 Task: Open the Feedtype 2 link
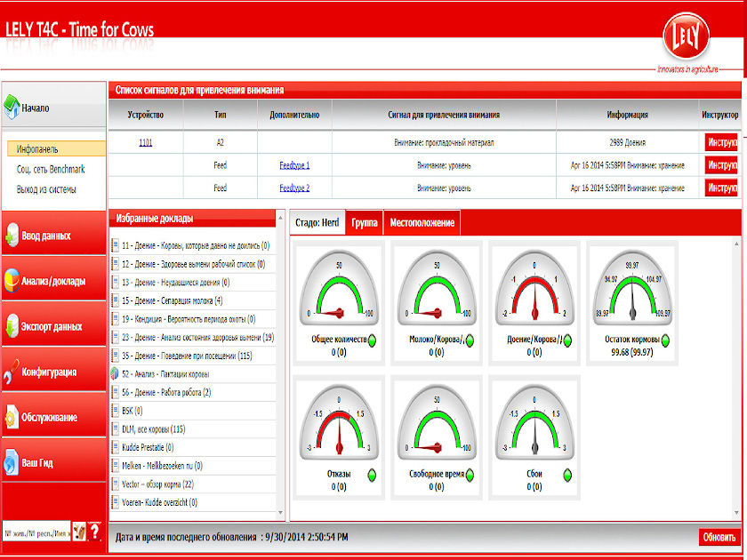294,188
